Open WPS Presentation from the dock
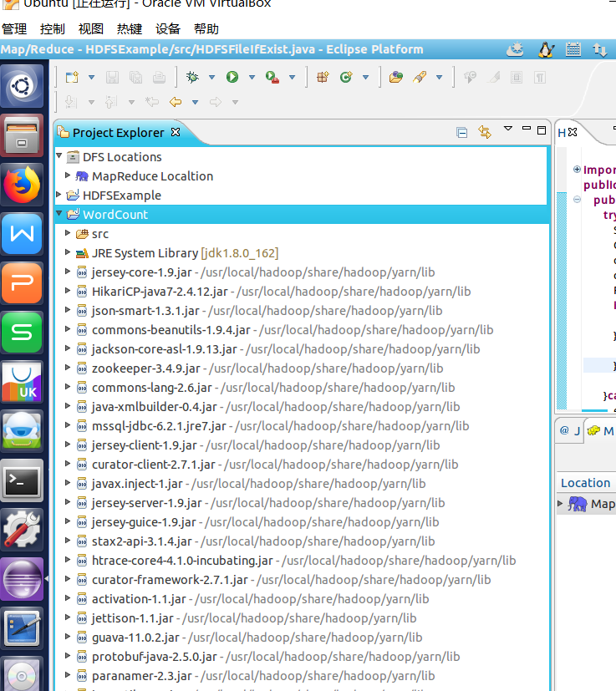 [22, 283]
